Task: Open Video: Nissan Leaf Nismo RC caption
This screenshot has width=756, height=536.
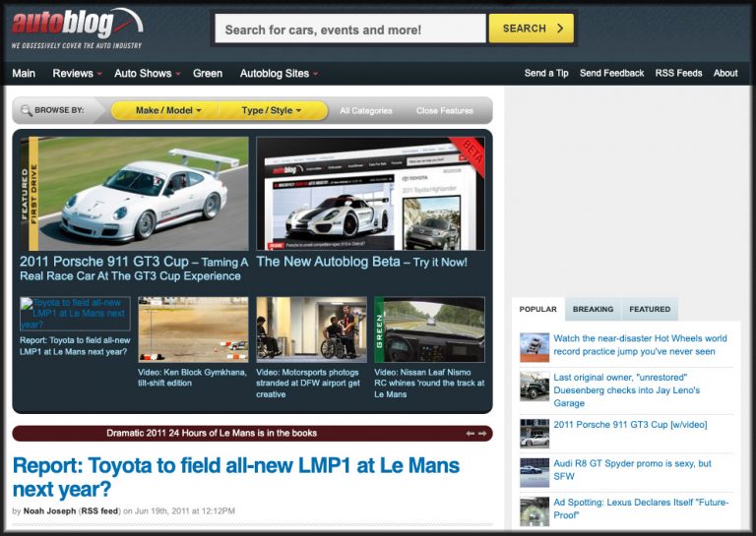Action: 429,384
